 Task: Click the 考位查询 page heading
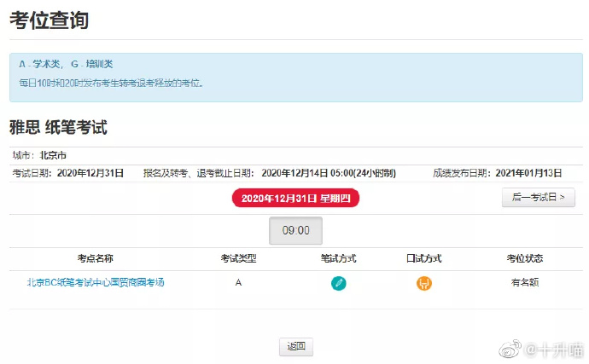coord(50,20)
